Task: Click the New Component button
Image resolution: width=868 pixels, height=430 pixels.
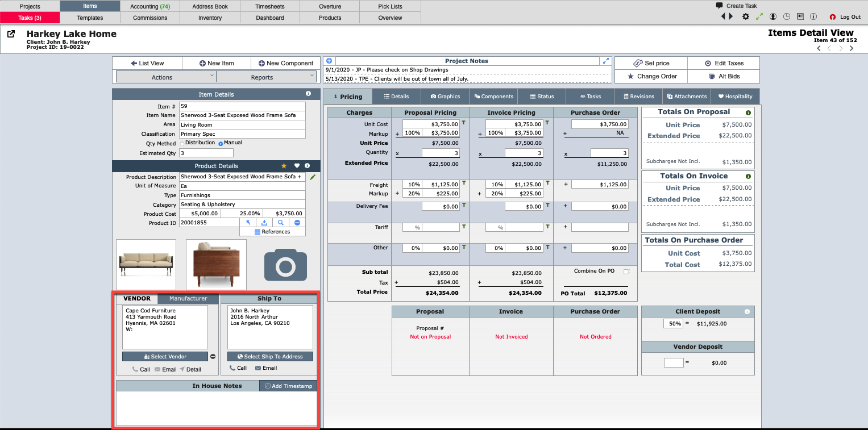Action: pyautogui.click(x=285, y=63)
